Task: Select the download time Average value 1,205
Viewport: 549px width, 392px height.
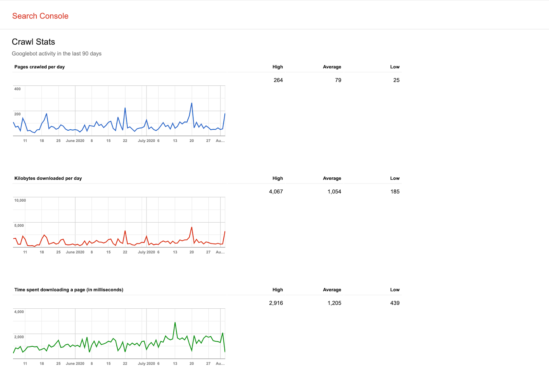Action: pyautogui.click(x=334, y=303)
